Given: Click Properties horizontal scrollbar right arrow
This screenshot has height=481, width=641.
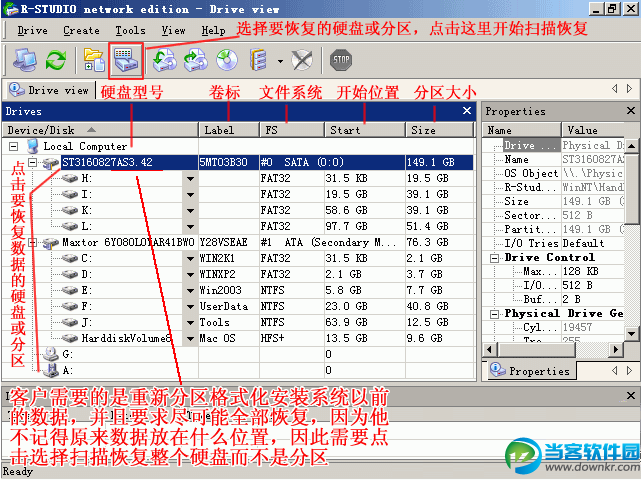Looking at the screenshot, I should pos(616,349).
